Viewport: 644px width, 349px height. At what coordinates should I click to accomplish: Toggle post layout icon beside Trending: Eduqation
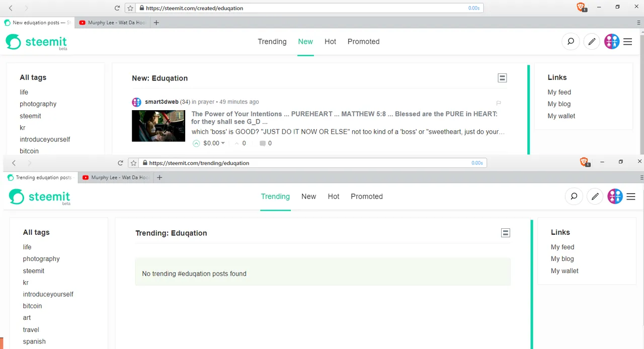tap(506, 233)
